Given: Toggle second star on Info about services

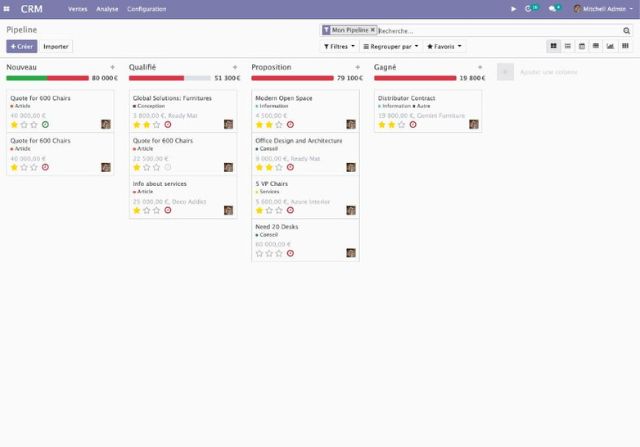Looking at the screenshot, I should (147, 211).
